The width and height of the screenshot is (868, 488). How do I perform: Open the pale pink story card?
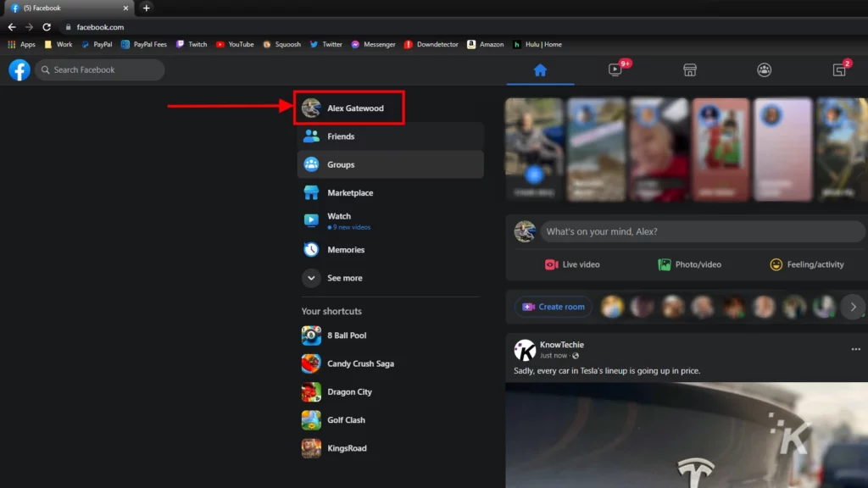pos(782,149)
